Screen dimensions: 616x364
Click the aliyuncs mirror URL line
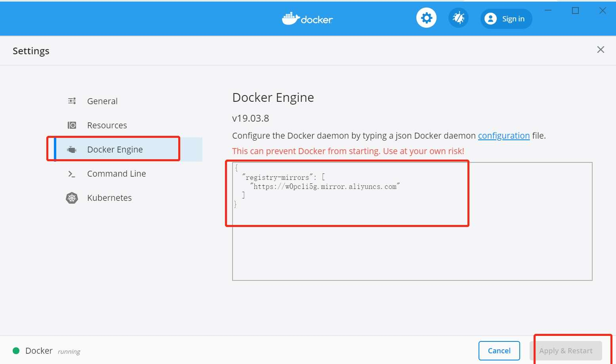click(325, 186)
